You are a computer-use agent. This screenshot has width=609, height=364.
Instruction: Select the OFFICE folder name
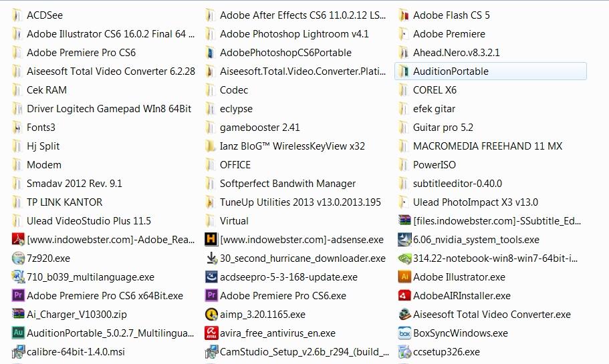point(235,165)
